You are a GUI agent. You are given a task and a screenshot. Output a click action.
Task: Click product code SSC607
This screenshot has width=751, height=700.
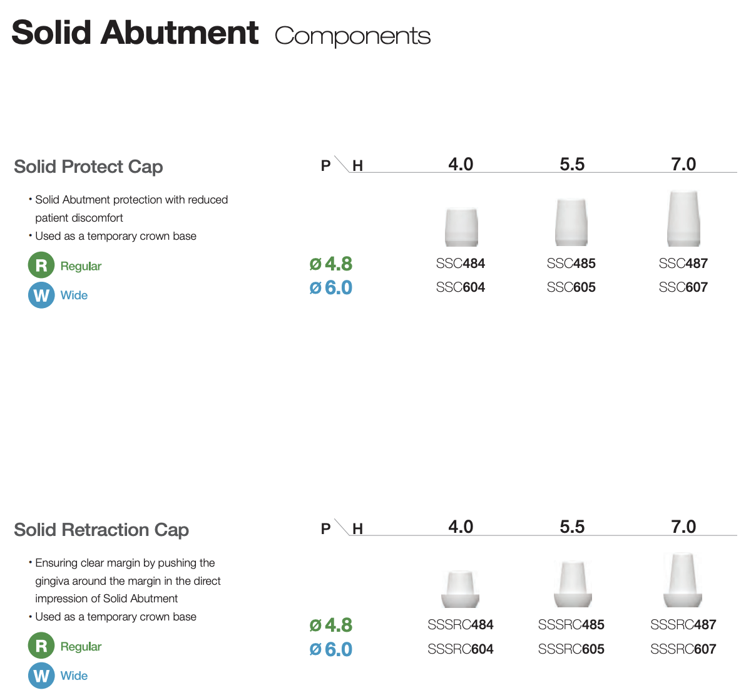[683, 287]
